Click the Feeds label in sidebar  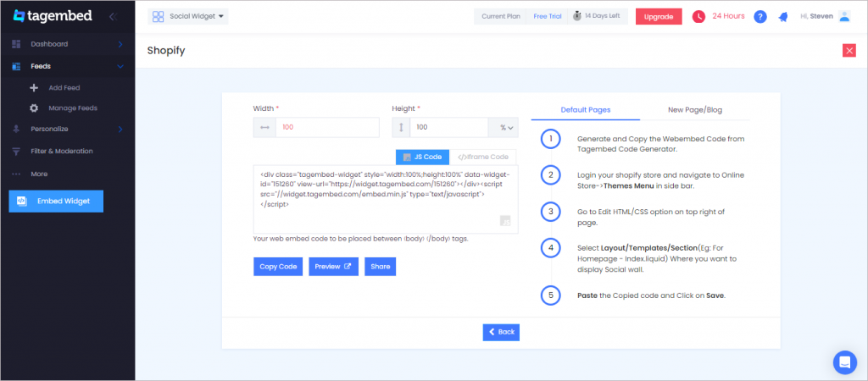[41, 66]
